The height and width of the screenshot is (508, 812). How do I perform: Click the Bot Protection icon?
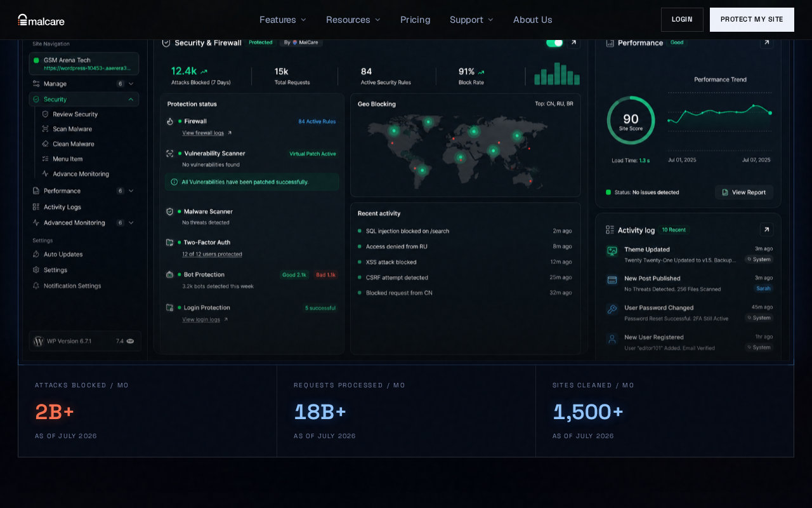click(x=170, y=275)
